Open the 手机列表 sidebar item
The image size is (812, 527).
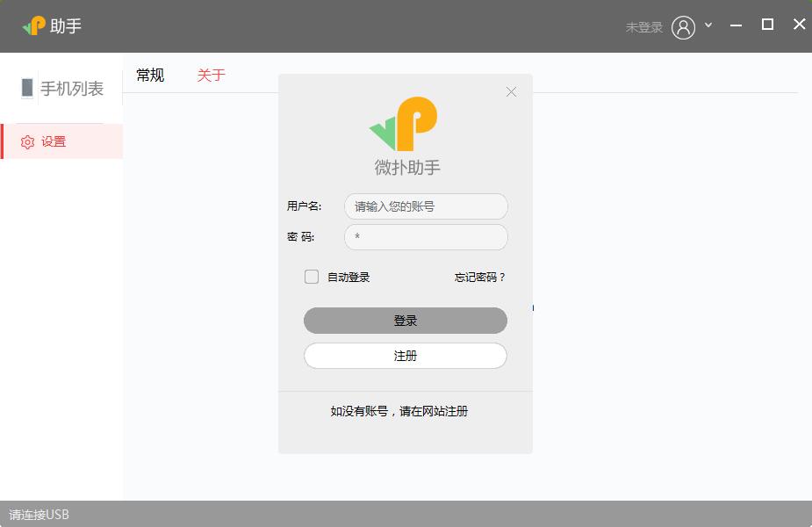coord(61,88)
